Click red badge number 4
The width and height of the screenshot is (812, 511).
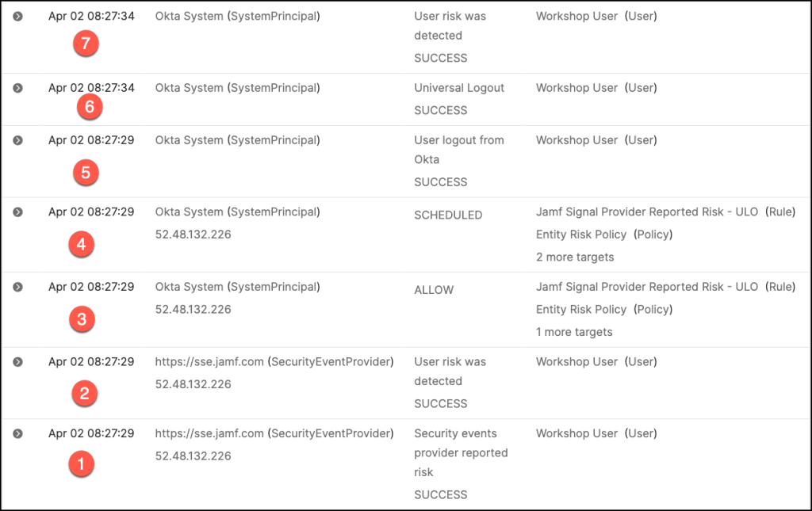pos(82,245)
